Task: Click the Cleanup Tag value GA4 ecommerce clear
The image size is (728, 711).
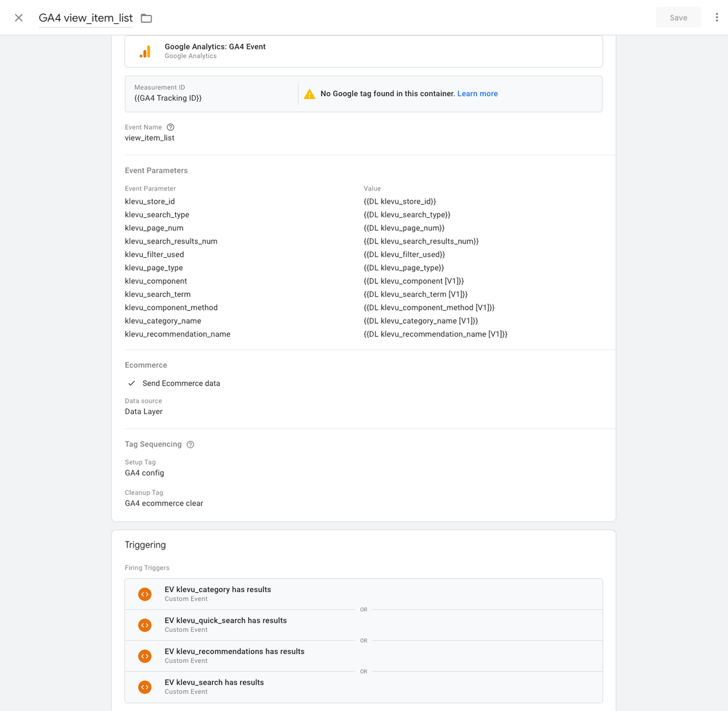Action: 164,503
